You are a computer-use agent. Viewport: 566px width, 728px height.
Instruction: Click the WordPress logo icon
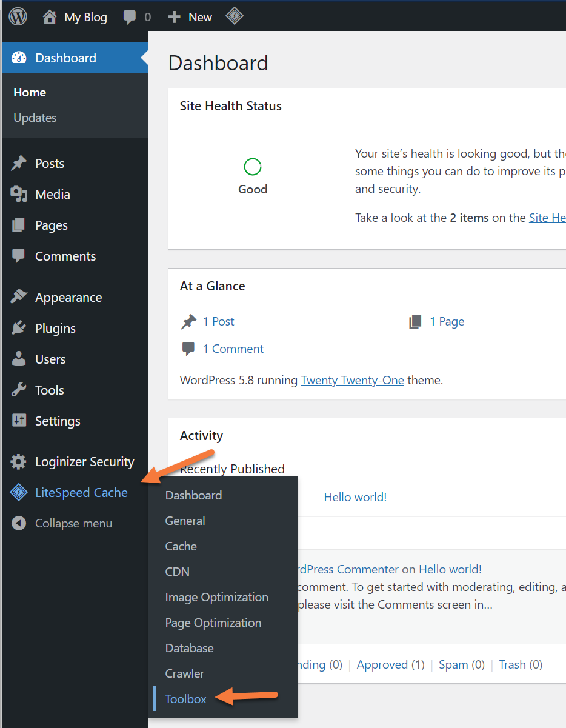click(x=18, y=17)
